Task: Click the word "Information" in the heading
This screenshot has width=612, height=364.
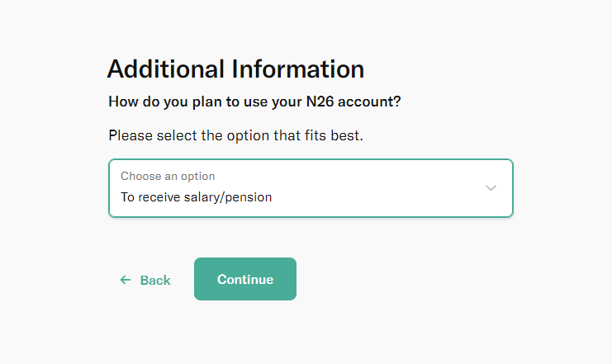Action: 297,69
